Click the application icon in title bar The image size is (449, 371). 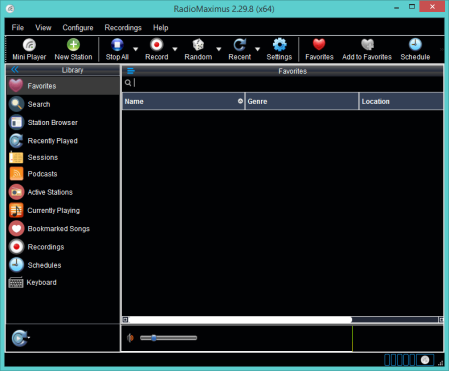pos(10,8)
